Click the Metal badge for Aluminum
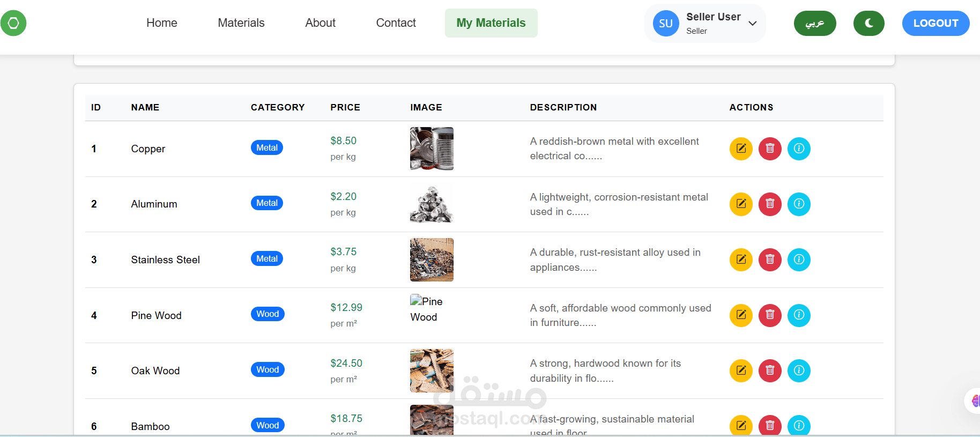The image size is (980, 437). point(267,203)
